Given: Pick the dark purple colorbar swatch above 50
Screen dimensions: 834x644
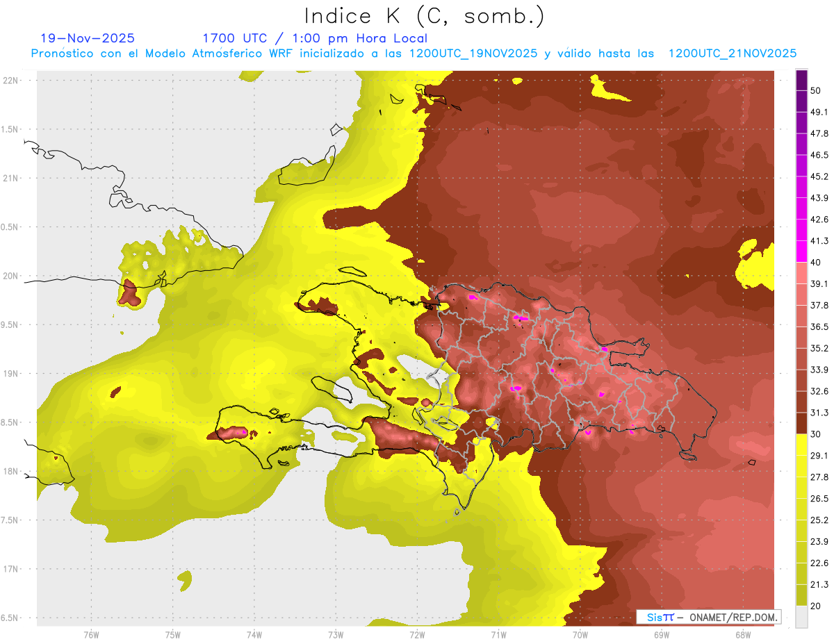Looking at the screenshot, I should [801, 81].
